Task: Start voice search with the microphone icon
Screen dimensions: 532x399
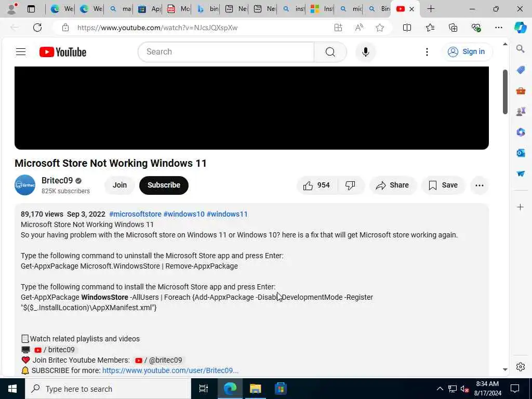Action: 365,52
